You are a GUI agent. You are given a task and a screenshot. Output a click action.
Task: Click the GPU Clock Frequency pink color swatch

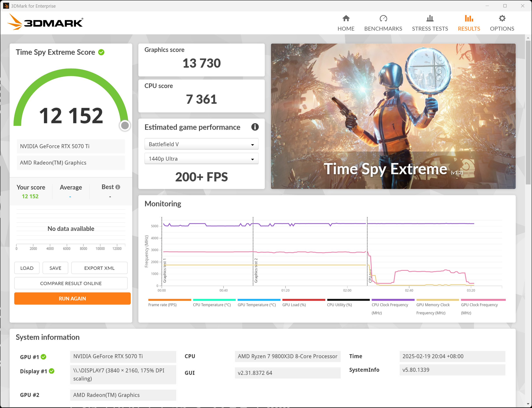pos(483,300)
